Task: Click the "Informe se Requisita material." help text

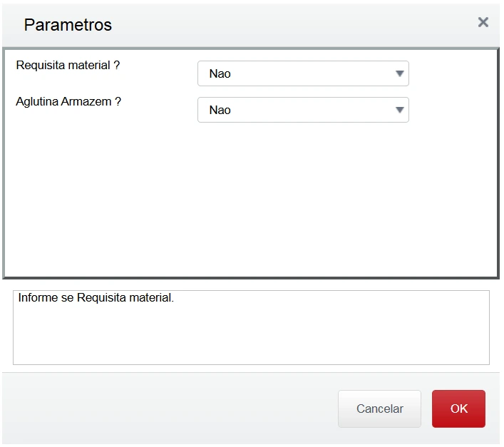Action: click(x=96, y=298)
